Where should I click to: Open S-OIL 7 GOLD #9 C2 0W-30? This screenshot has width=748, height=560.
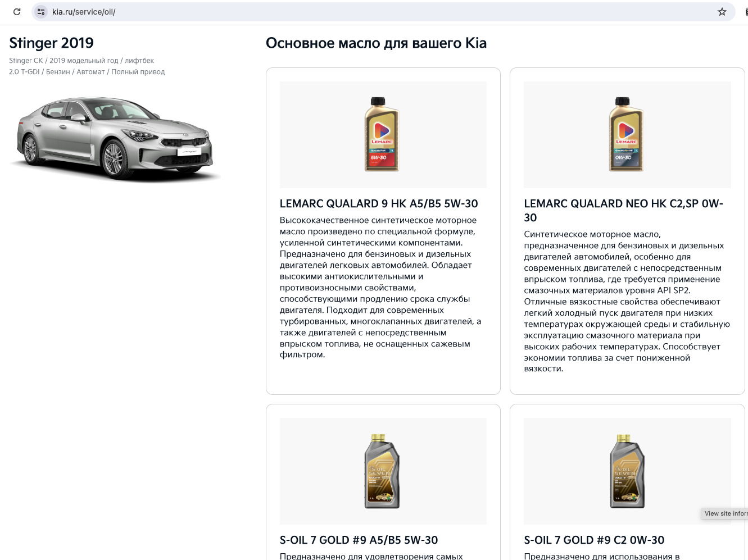594,540
